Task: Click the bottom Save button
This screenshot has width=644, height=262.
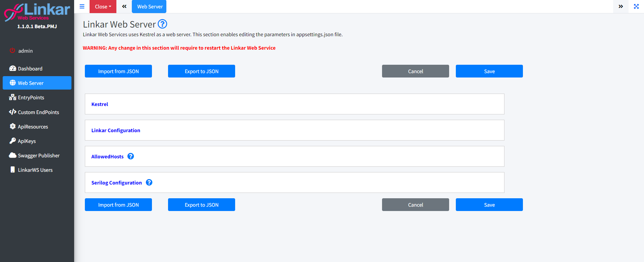Action: coord(489,205)
